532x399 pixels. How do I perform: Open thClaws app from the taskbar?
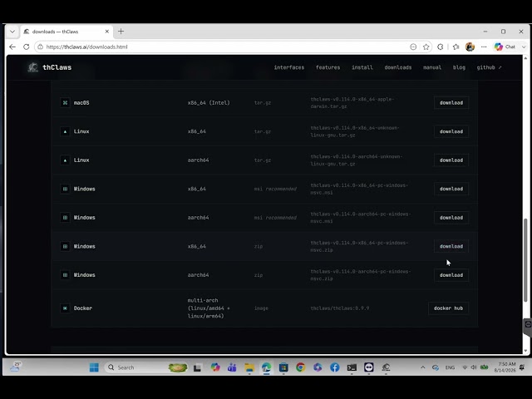(x=386, y=367)
